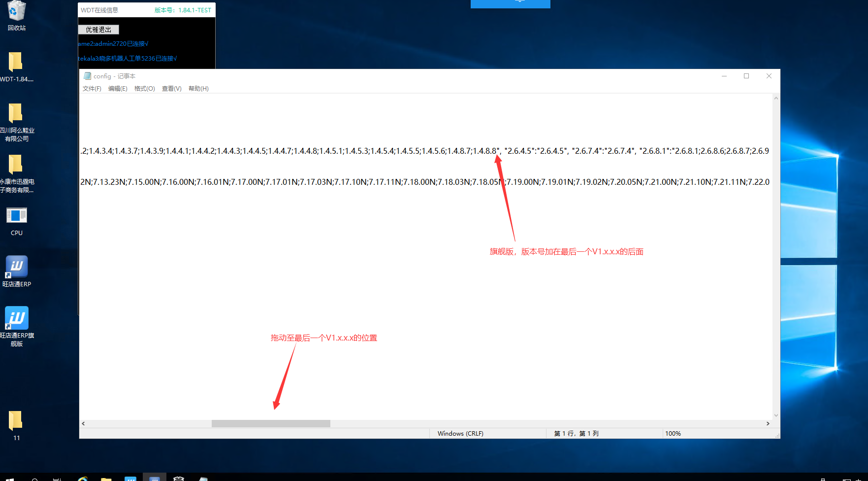868x481 pixels.
Task: Minimize the config Notepad window
Action: (x=724, y=76)
